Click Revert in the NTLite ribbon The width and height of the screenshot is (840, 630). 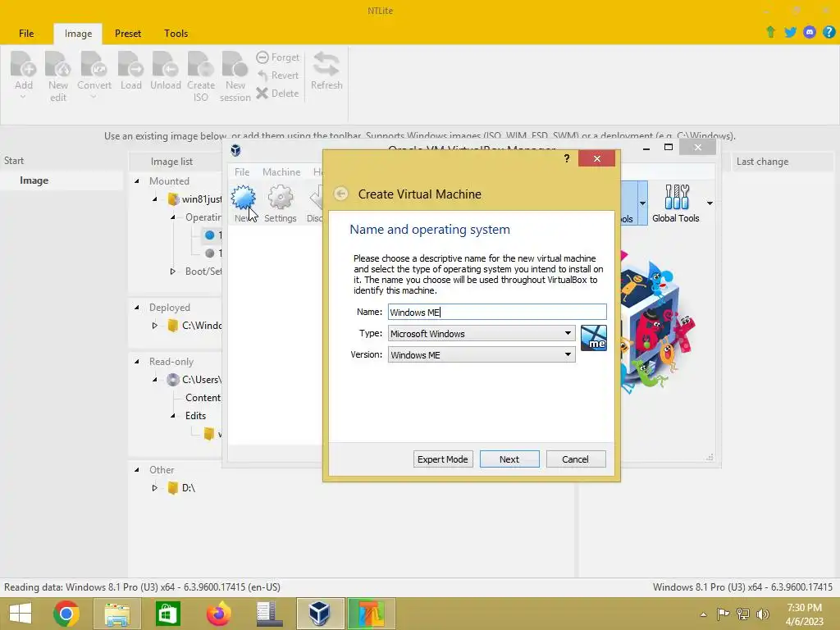click(x=277, y=75)
